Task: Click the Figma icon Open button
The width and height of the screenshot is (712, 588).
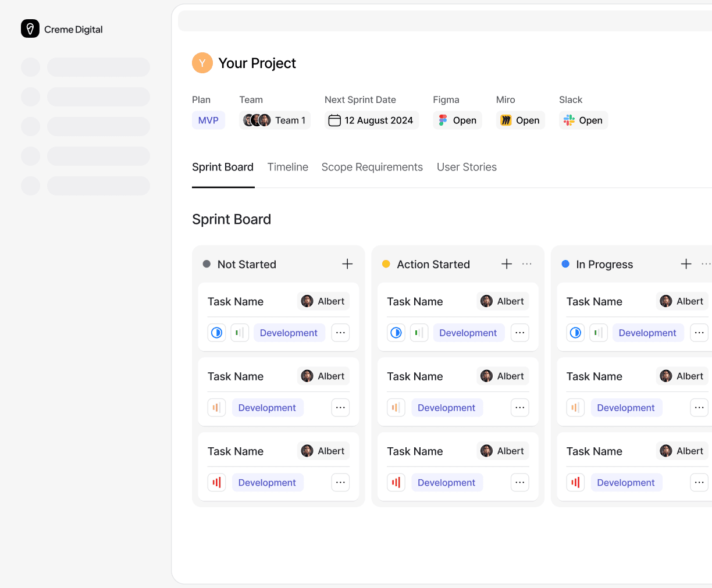Action: 457,120
